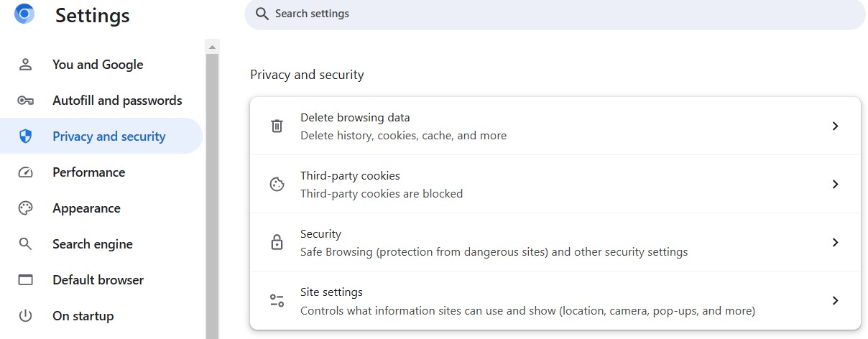Open You and Google section
868x339 pixels.
point(98,65)
